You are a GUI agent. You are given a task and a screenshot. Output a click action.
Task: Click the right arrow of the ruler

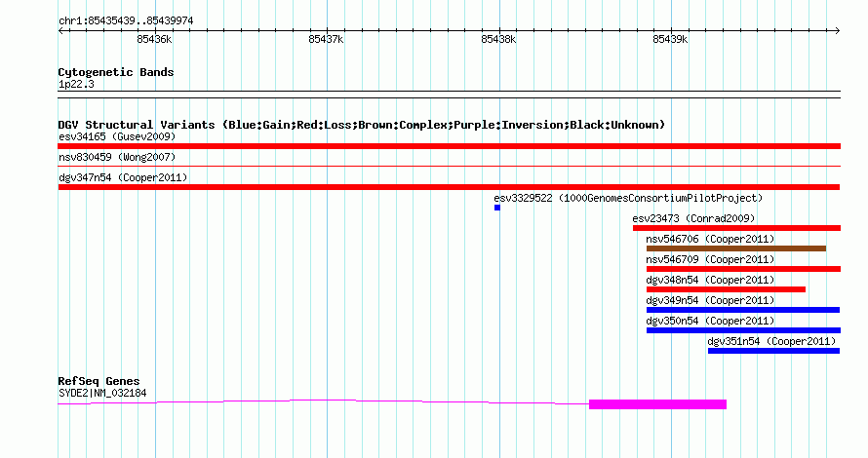coord(838,31)
